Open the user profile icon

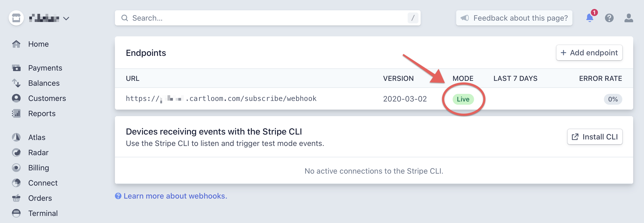[629, 18]
